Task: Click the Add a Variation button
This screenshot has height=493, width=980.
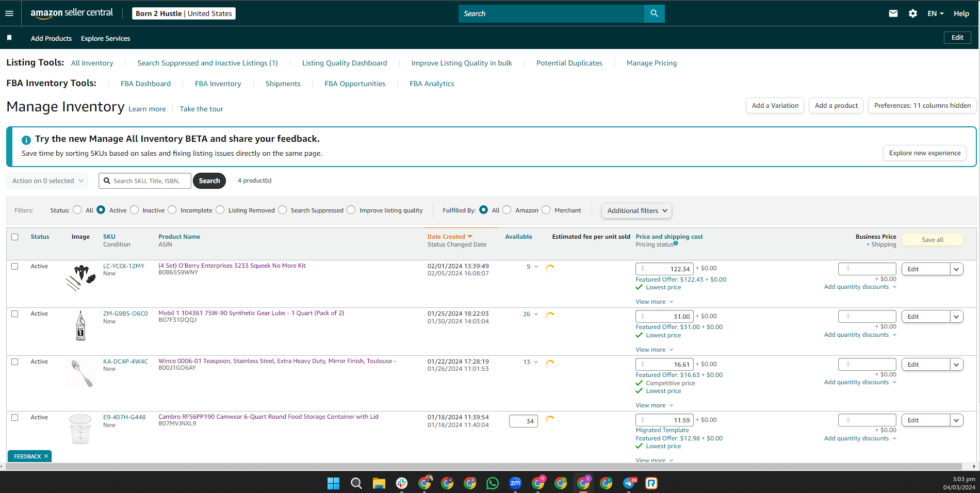Action: pos(775,106)
